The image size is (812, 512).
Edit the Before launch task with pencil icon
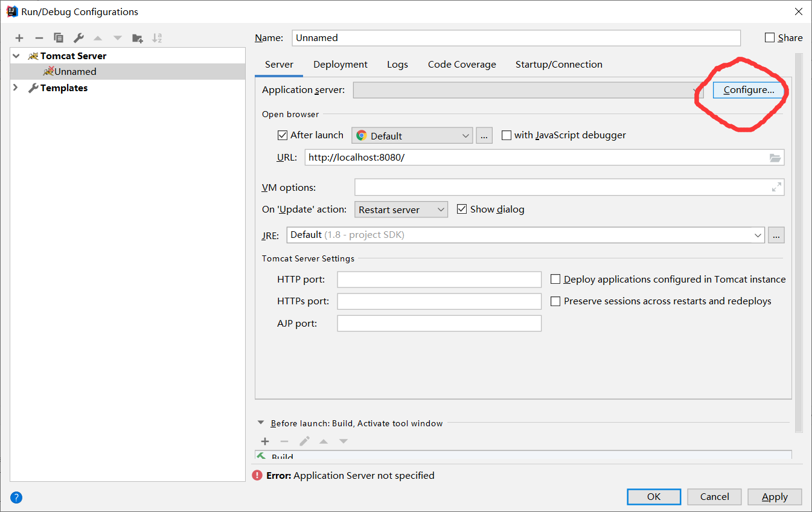pos(304,441)
